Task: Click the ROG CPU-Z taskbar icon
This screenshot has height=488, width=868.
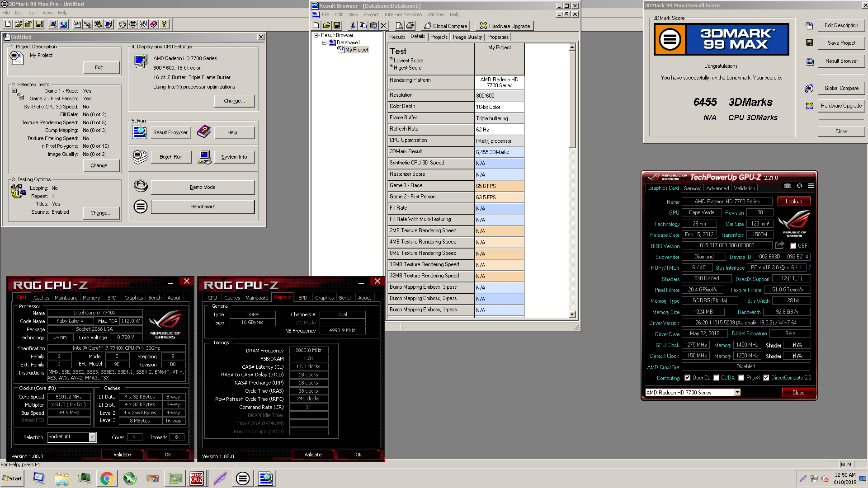Action: (x=196, y=478)
